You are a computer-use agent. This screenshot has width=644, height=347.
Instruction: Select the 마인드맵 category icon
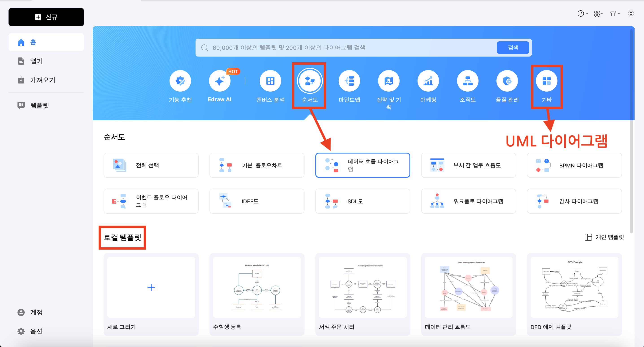349,81
